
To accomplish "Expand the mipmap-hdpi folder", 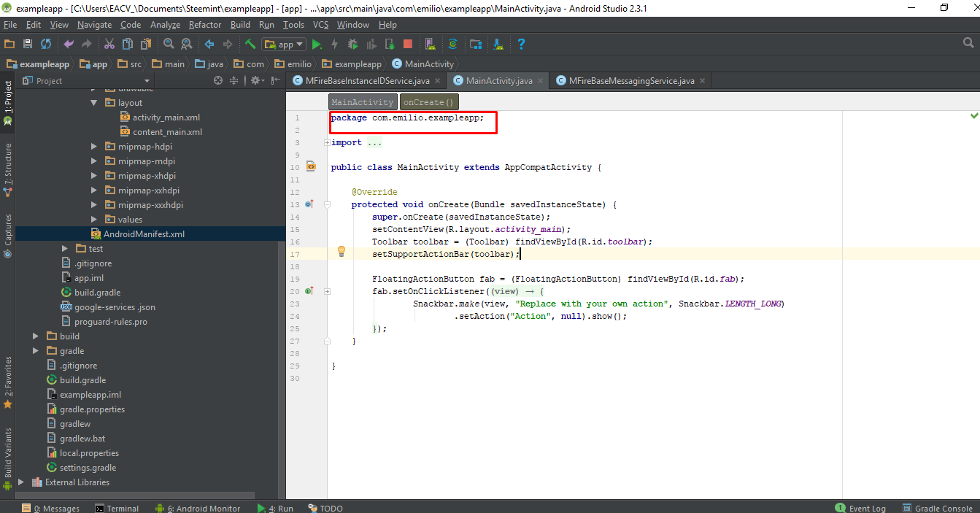I will coord(94,147).
